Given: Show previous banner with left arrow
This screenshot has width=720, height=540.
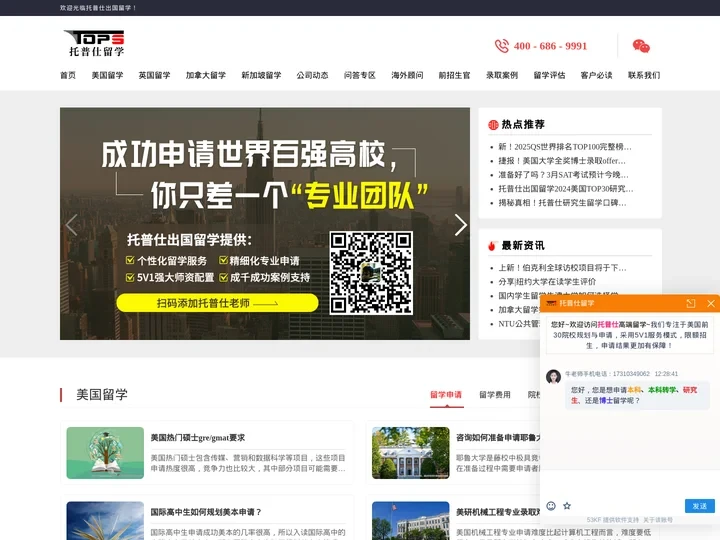Looking at the screenshot, I should click(x=71, y=225).
